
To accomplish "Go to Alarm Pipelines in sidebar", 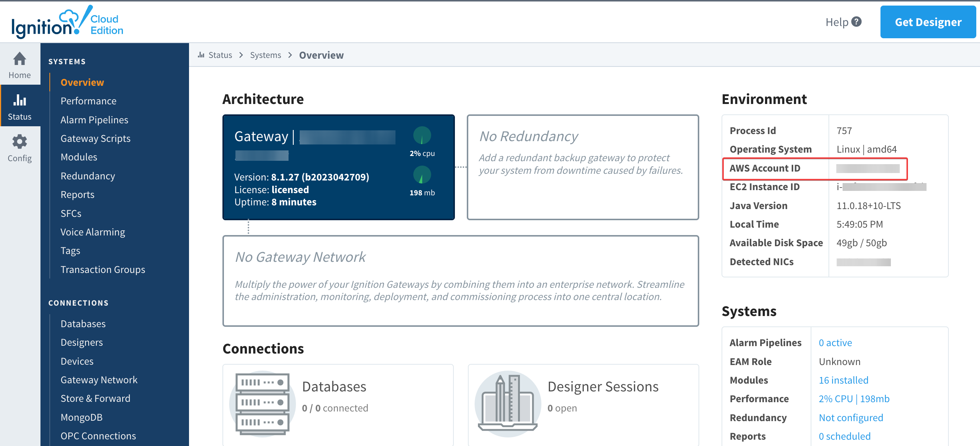I will [x=94, y=120].
